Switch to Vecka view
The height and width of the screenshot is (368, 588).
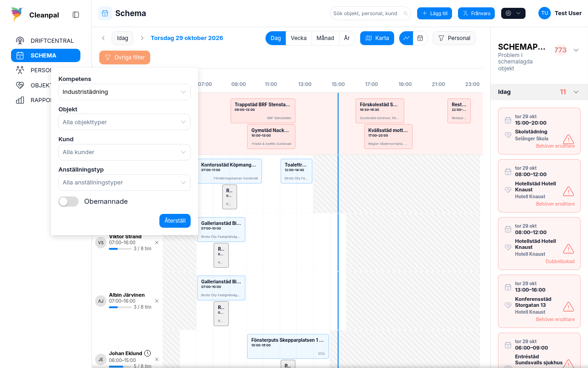(299, 38)
